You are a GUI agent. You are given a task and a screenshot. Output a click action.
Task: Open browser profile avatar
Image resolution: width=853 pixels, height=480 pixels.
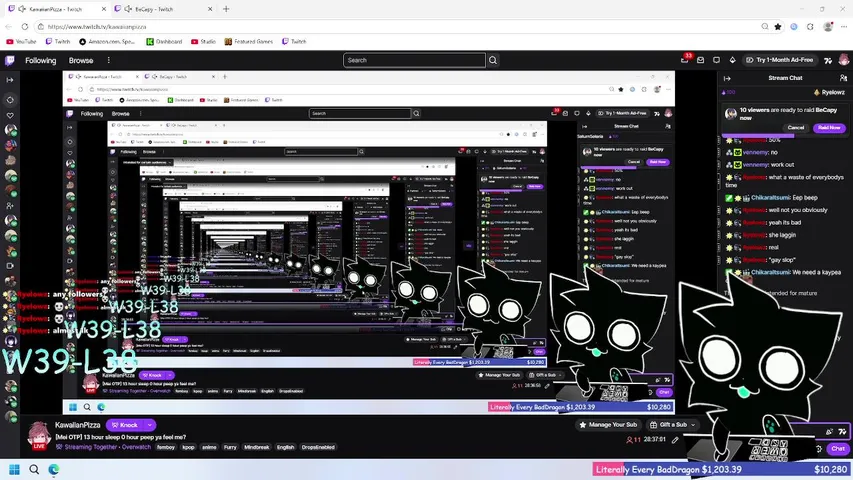point(828,27)
